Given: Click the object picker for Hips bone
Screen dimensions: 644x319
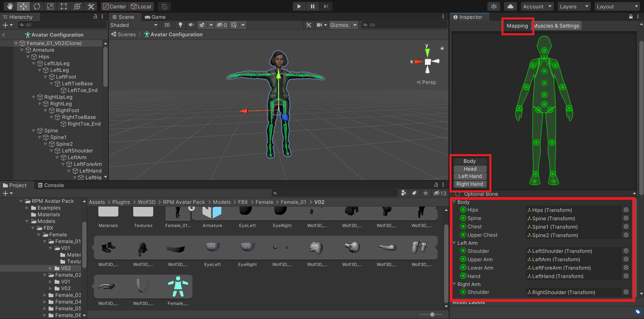Looking at the screenshot, I should click(x=626, y=210).
